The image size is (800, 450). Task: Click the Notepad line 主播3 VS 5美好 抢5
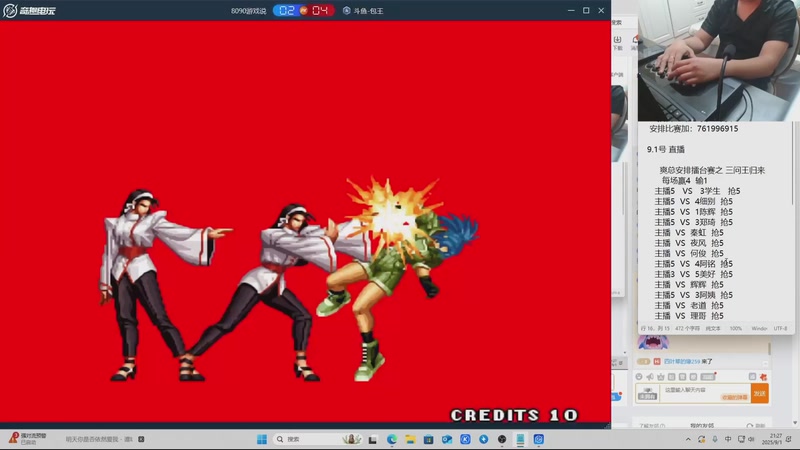tap(693, 274)
